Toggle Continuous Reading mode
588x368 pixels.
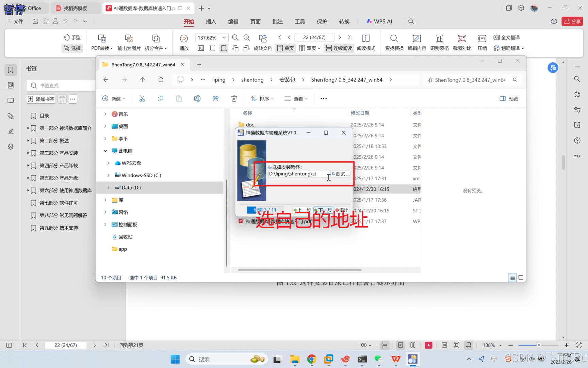click(339, 48)
